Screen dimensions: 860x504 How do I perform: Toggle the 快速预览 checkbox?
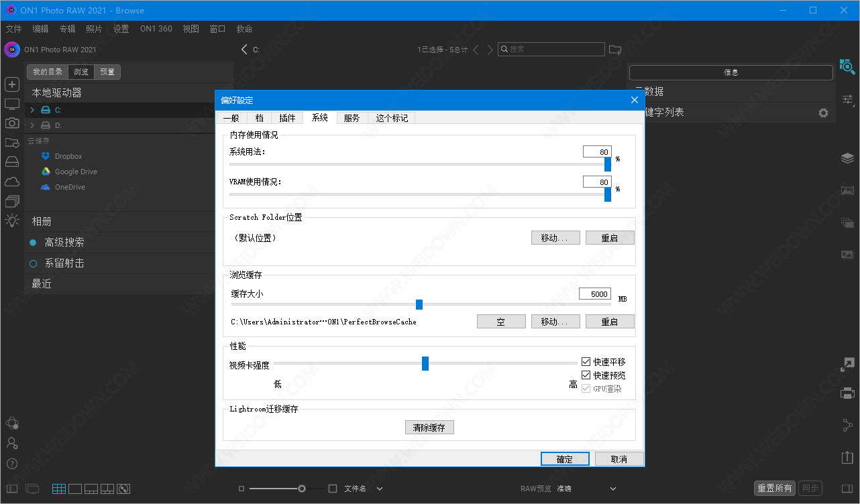(x=586, y=375)
